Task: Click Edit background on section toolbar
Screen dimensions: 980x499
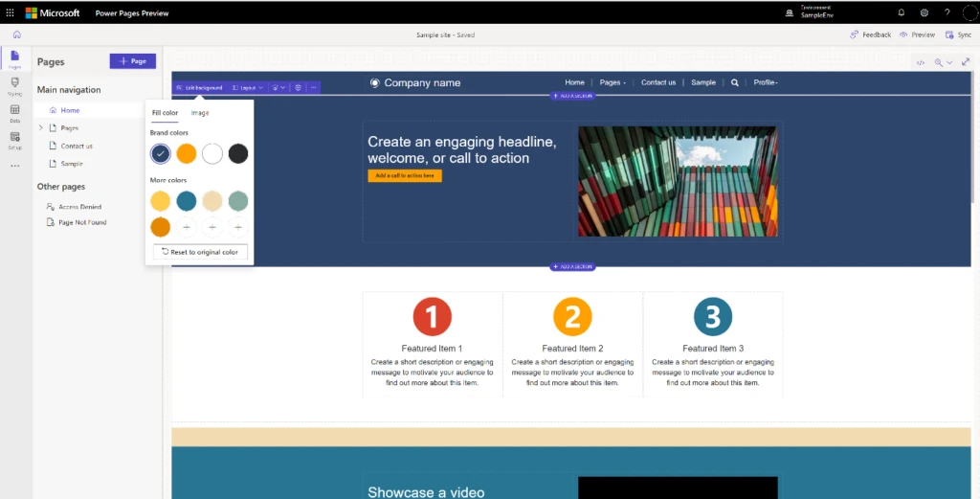Action: [x=199, y=87]
